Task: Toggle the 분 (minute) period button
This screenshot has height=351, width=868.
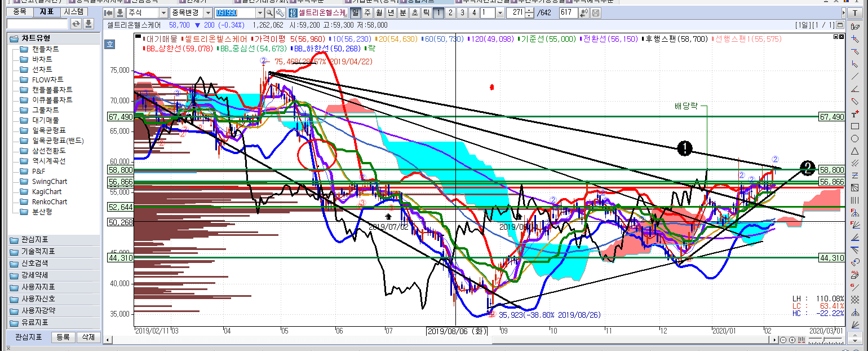Action: 402,12
